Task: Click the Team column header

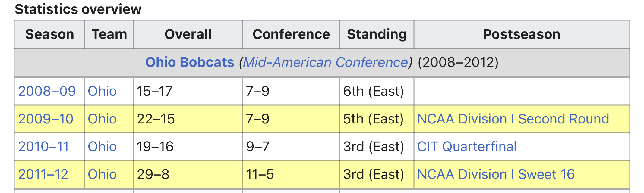Action: pyautogui.click(x=109, y=34)
